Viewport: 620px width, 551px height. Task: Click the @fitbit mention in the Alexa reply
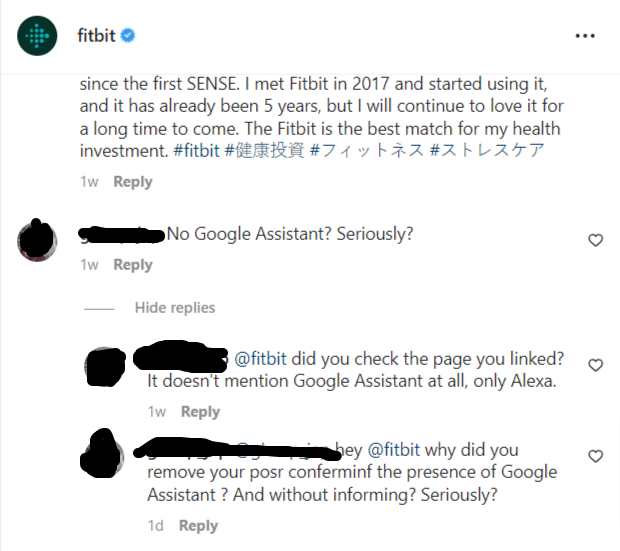(260, 360)
